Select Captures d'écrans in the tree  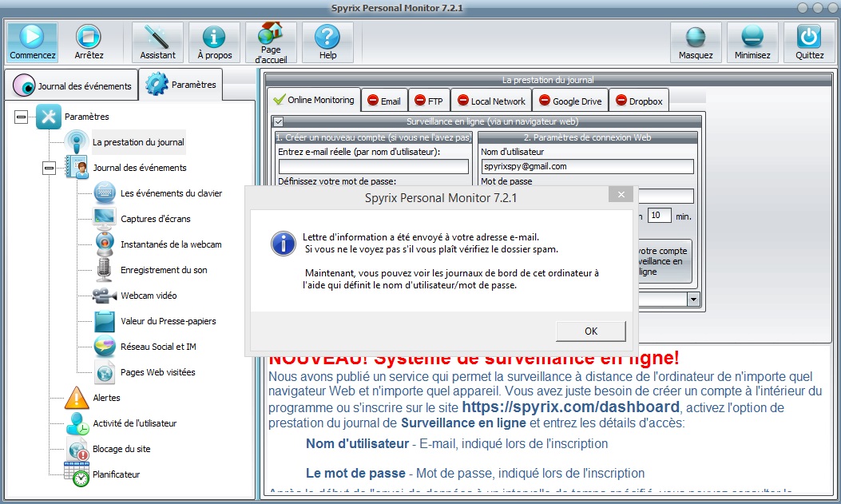(156, 219)
